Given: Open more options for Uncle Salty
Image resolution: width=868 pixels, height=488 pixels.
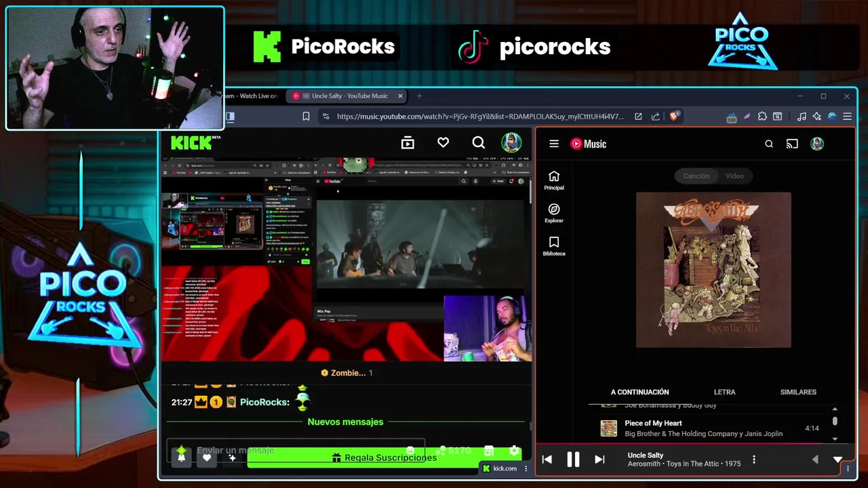Looking at the screenshot, I should [x=754, y=460].
